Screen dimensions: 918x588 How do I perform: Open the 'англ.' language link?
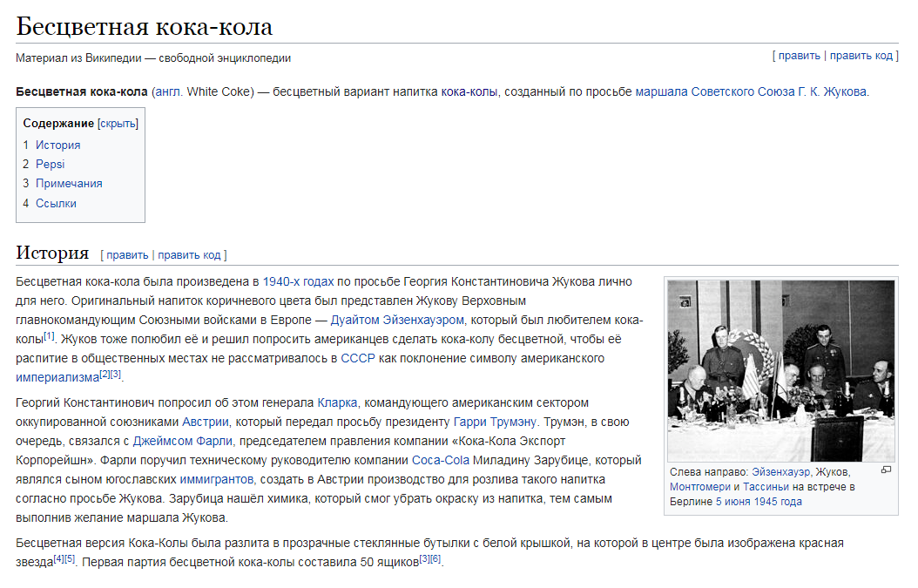pos(169,92)
